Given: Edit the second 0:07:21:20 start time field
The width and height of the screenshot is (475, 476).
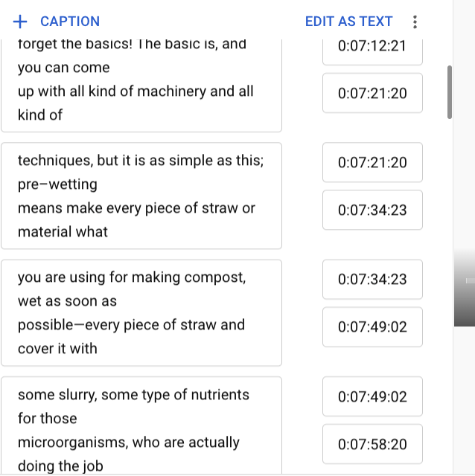Looking at the screenshot, I should [x=372, y=162].
